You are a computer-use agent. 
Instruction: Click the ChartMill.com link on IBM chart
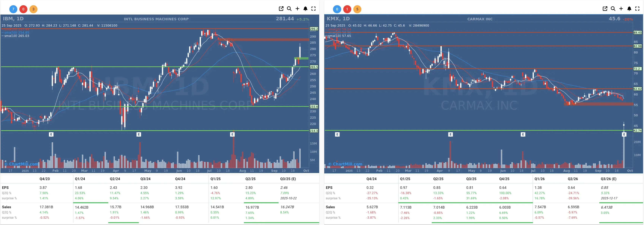tap(22, 164)
